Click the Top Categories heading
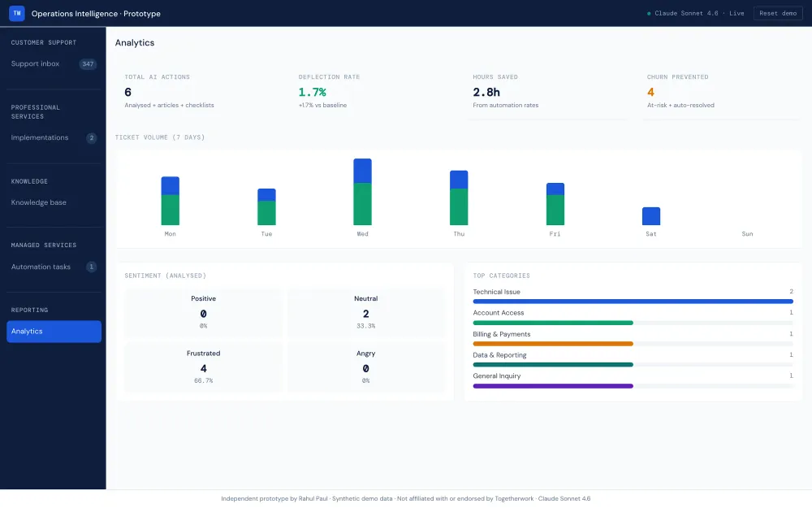 501,276
